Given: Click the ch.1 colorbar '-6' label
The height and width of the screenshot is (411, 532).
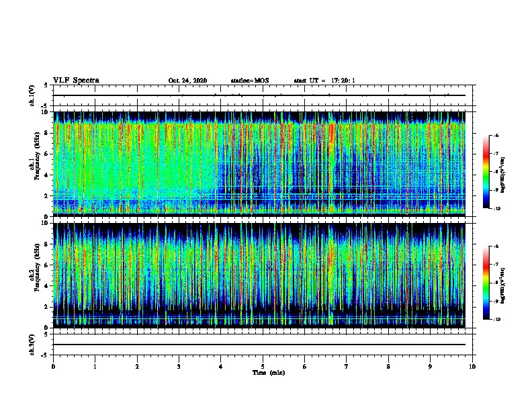Looking at the screenshot, I should coord(496,135).
